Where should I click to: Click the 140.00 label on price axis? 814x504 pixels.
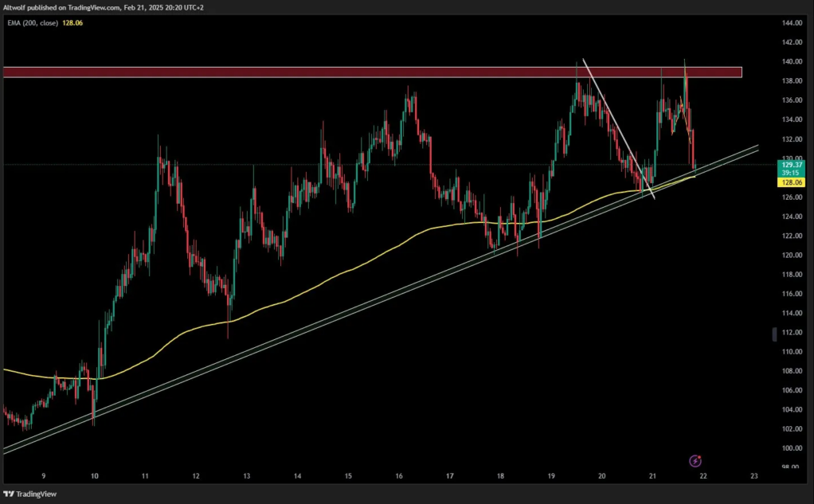(792, 61)
